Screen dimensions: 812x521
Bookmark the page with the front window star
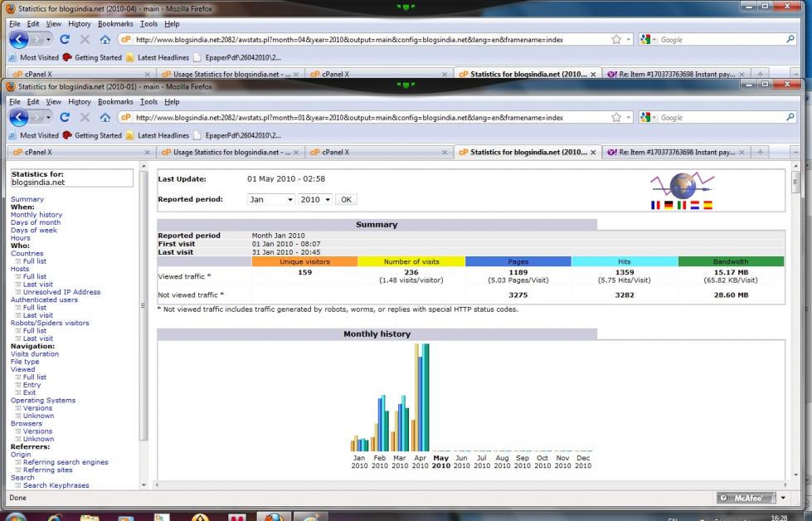pyautogui.click(x=615, y=118)
